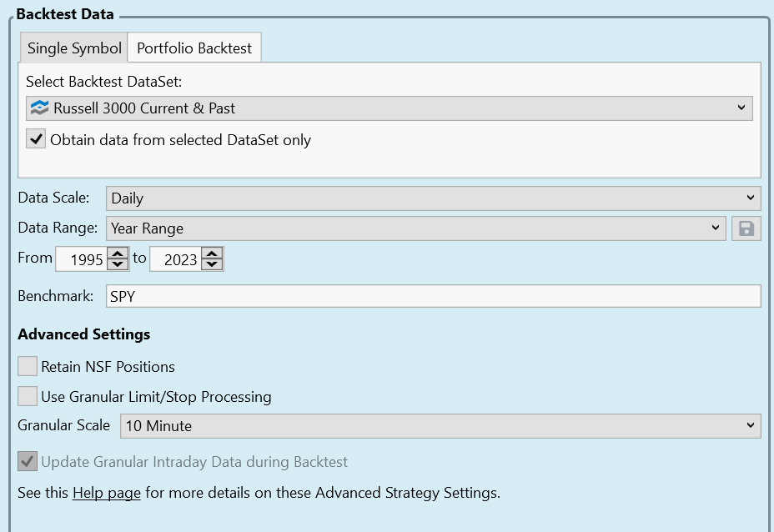Click the save data range disk icon
Screen dimensions: 774x532
click(x=746, y=228)
